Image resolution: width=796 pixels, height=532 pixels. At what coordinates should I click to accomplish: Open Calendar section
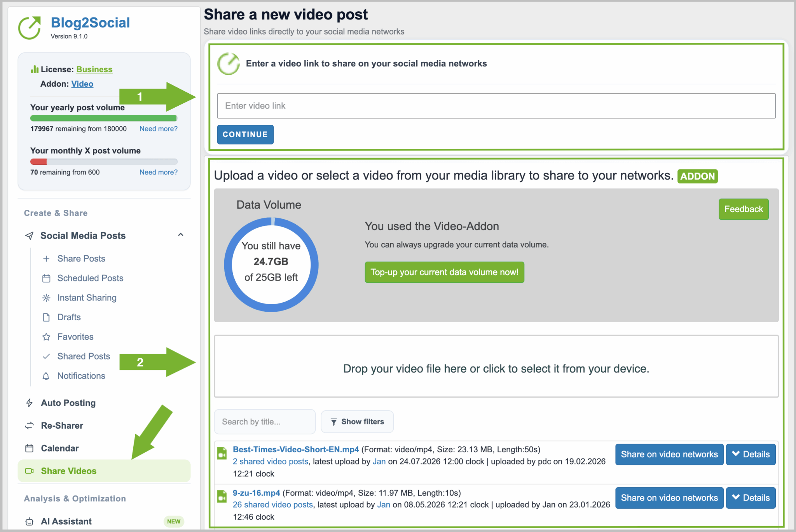[60, 448]
